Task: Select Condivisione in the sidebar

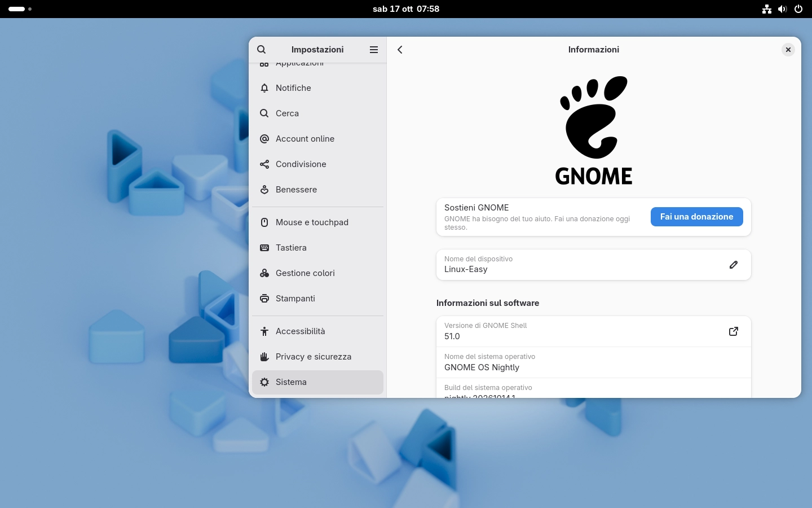Action: coord(317,164)
